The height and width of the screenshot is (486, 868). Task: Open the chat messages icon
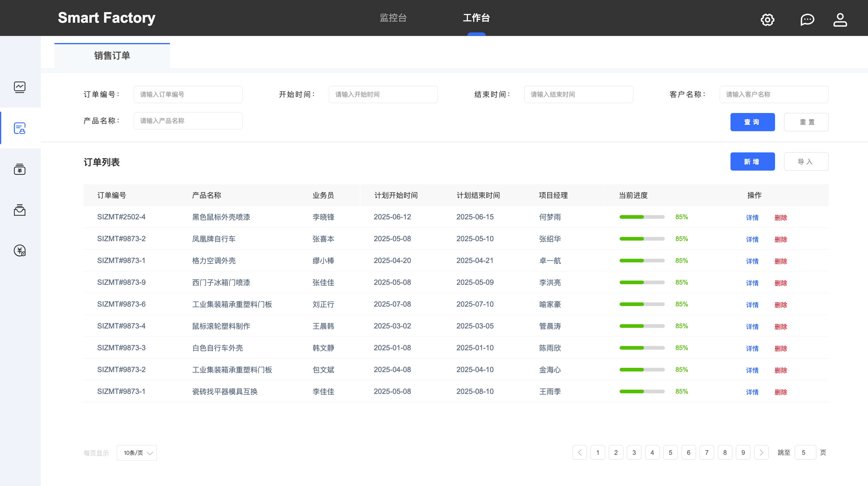[807, 20]
